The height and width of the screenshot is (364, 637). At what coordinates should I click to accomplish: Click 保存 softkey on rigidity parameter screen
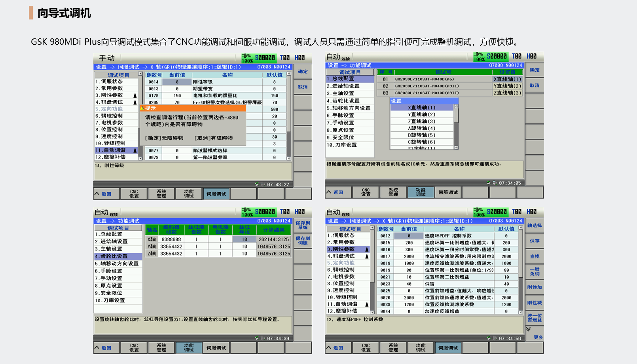pos(535,241)
